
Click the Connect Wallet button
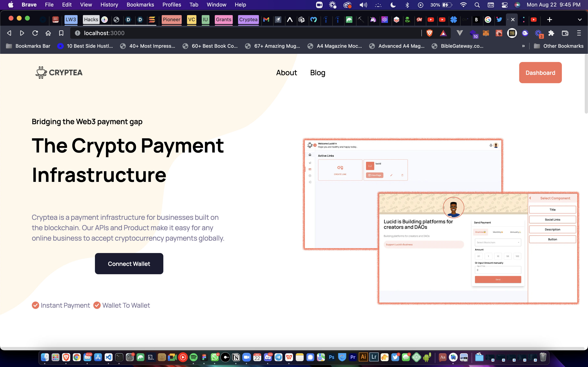point(129,264)
